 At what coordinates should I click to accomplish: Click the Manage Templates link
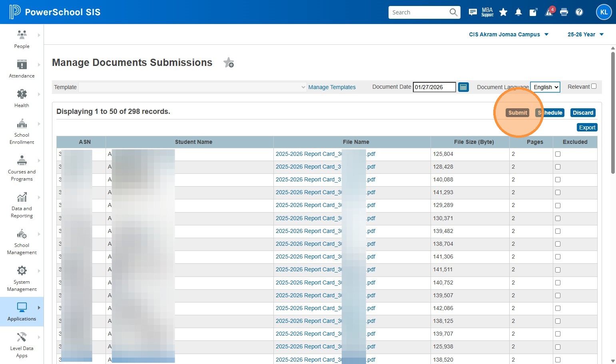[x=332, y=87]
